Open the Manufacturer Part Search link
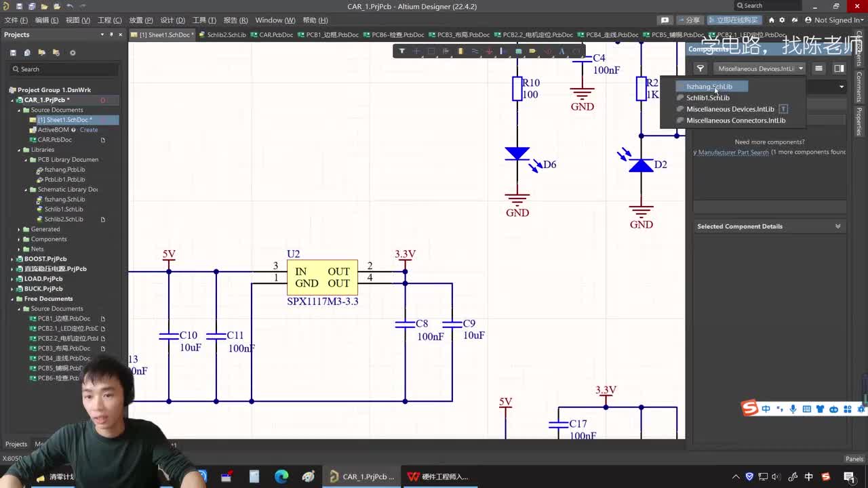The image size is (868, 488). point(733,152)
